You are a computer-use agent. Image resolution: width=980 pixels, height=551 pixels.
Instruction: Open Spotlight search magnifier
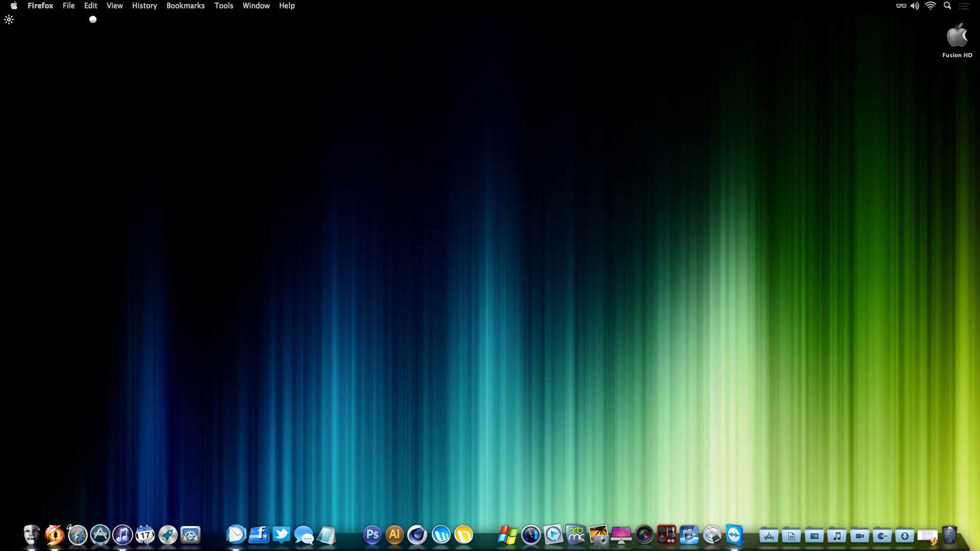point(947,6)
